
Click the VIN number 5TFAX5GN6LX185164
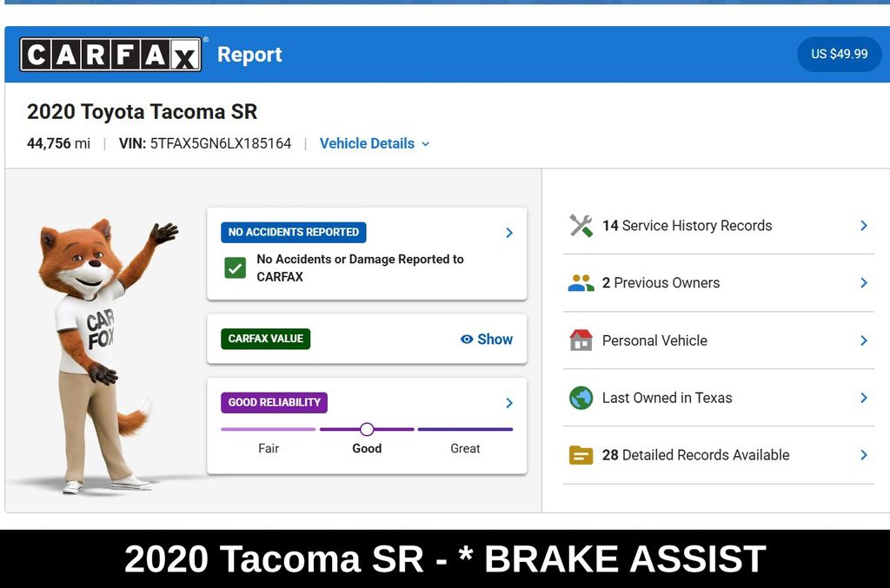(221, 143)
